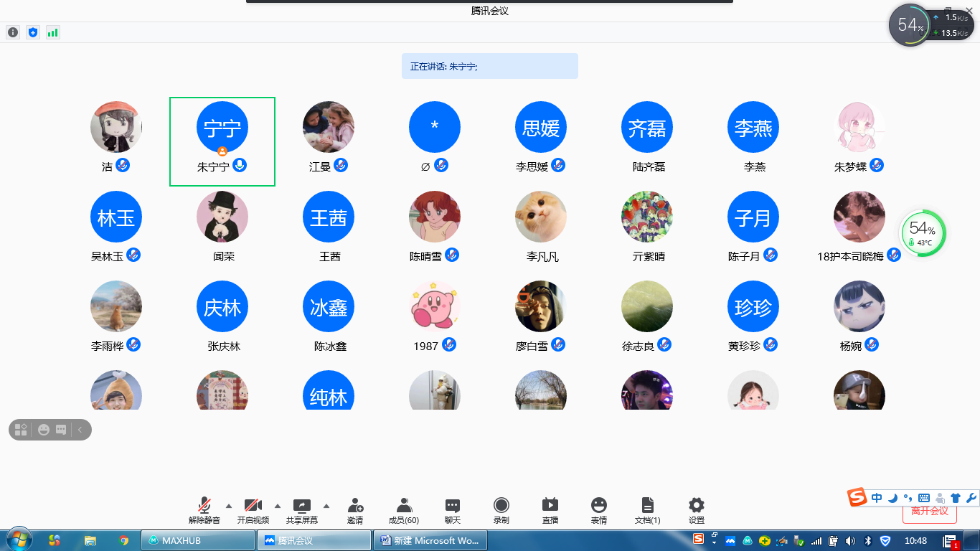This screenshot has height=551, width=980.
Task: Open the Windows Start button
Action: [x=18, y=540]
